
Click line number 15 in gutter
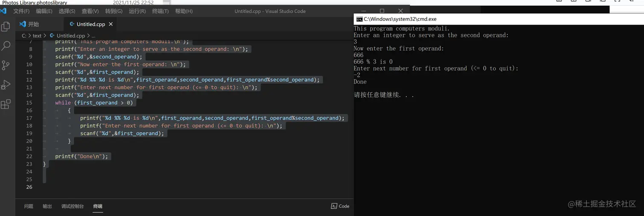pyautogui.click(x=29, y=102)
